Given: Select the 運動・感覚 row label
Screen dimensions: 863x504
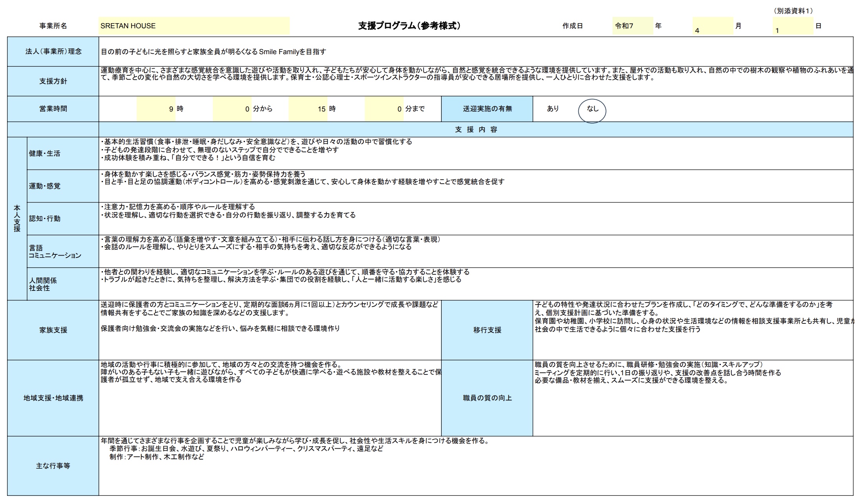Looking at the screenshot, I should (63, 186).
